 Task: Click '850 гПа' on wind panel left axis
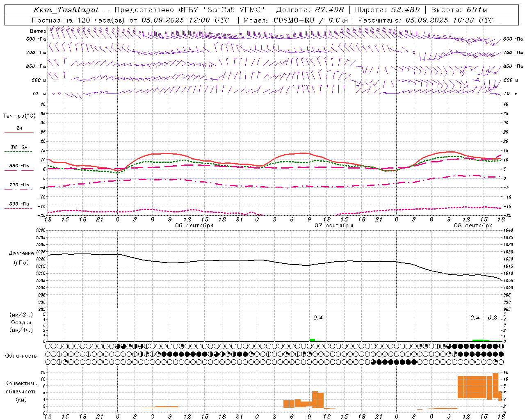(36, 66)
